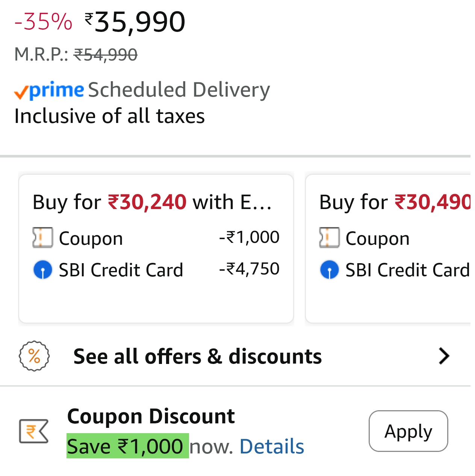Image resolution: width=475 pixels, height=476 pixels.
Task: Click the struck-through M.R.P. ₹54,990
Action: pos(106,55)
